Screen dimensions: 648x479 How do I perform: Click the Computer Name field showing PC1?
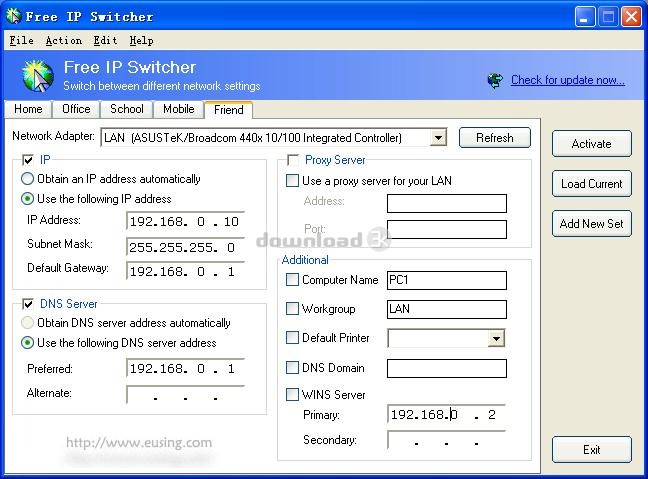click(x=447, y=280)
